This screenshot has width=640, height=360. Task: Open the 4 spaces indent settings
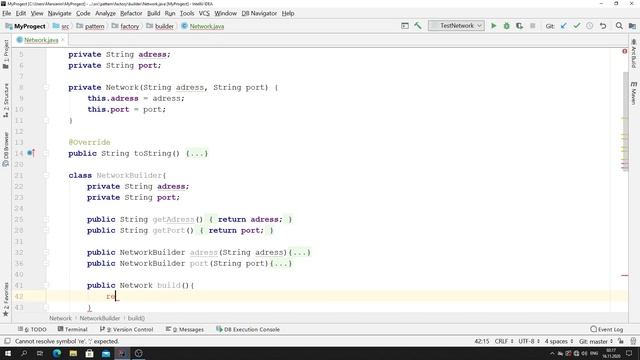[559, 341]
